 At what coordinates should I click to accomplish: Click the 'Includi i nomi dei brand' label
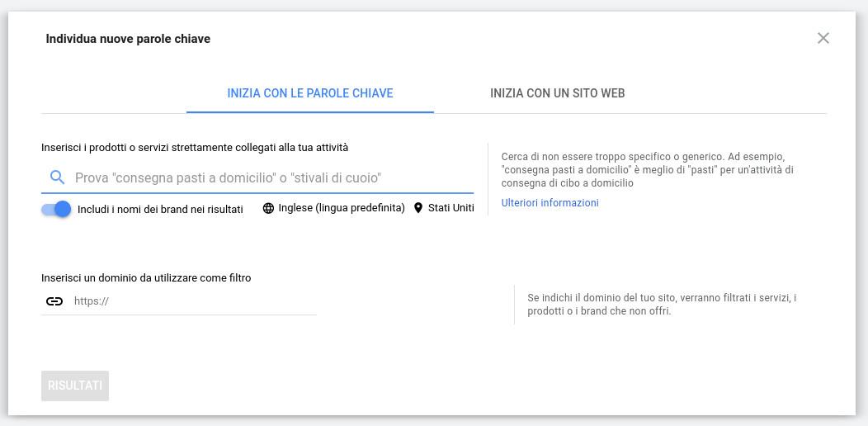tap(160, 210)
